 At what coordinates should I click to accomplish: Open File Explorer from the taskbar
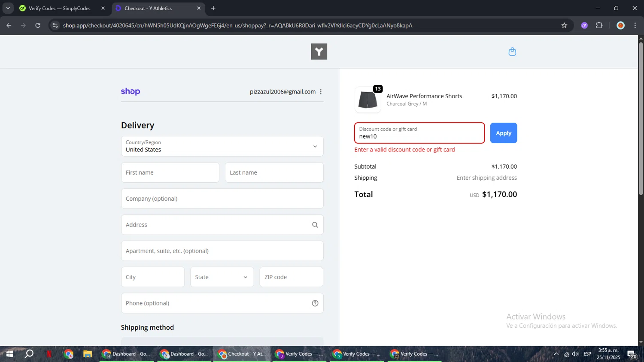pos(88,354)
